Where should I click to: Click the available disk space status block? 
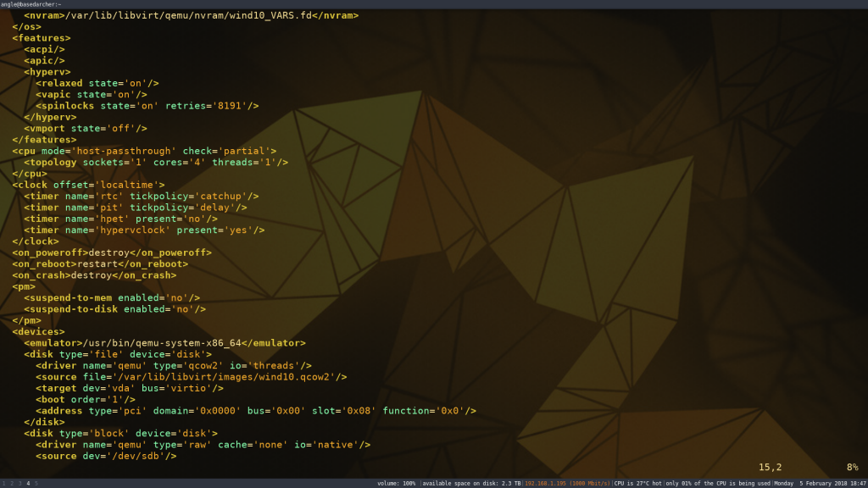pyautogui.click(x=471, y=484)
